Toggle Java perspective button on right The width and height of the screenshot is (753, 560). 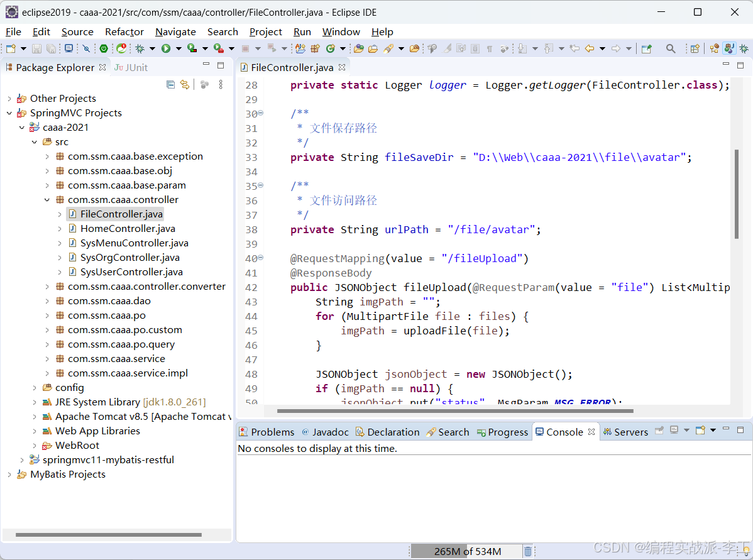click(729, 48)
